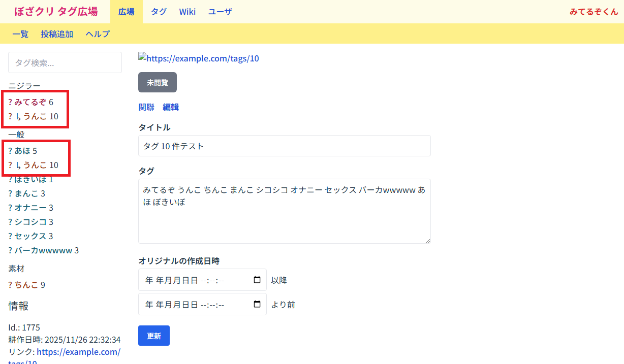Select the 広場 tab
The image size is (624, 364).
(127, 12)
